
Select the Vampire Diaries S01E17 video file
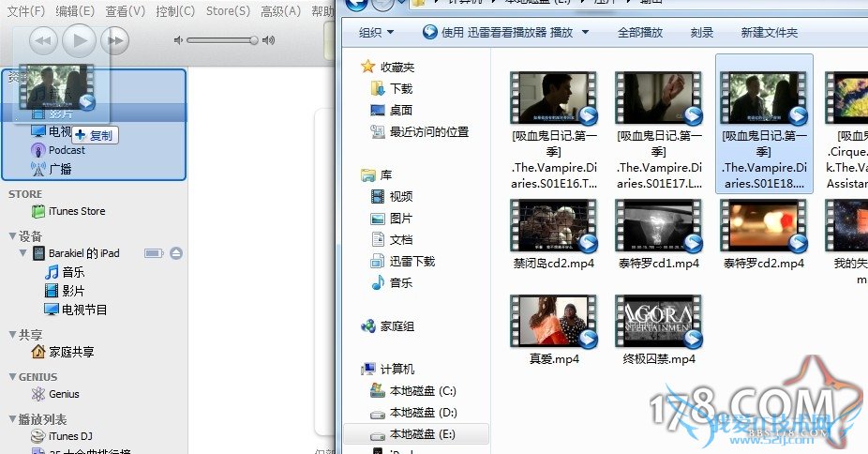coord(659,130)
